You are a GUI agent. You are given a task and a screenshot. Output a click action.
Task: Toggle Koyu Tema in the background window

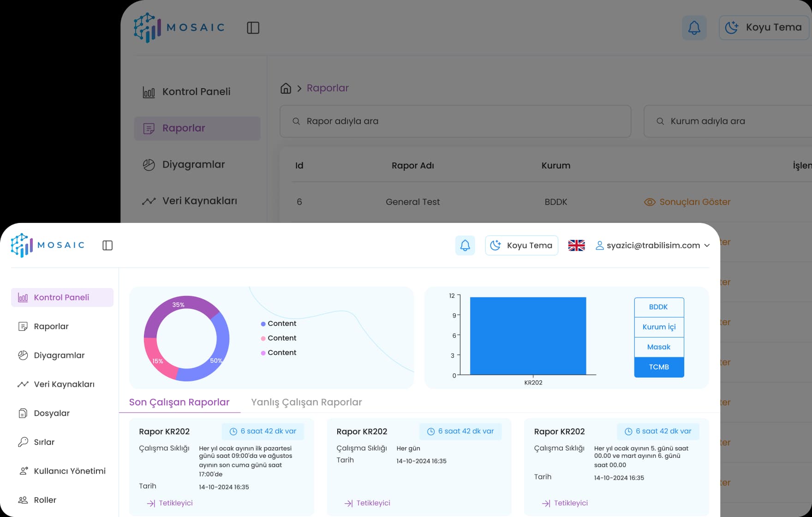(x=764, y=28)
